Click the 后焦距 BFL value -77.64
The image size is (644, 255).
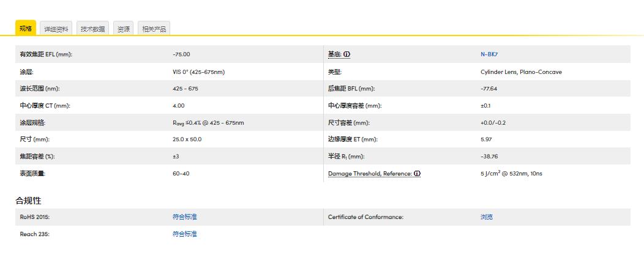tap(489, 89)
